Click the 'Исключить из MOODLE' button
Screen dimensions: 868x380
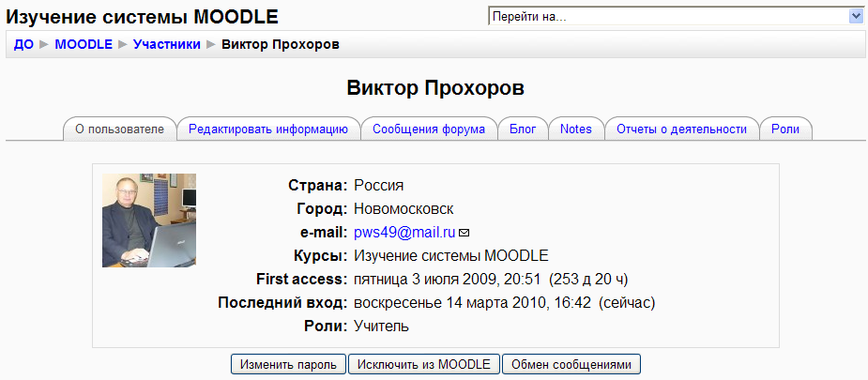coord(424,364)
